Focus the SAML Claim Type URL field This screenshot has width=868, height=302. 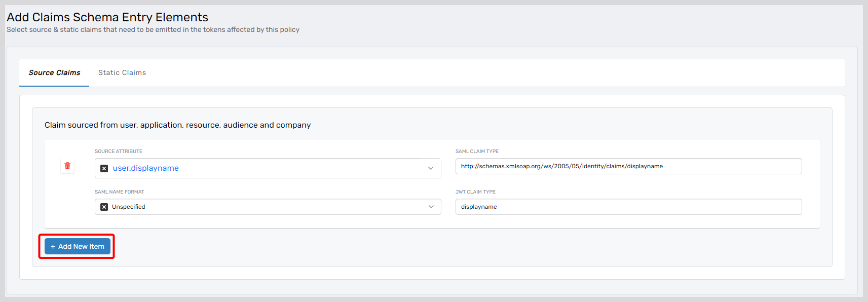click(x=628, y=166)
